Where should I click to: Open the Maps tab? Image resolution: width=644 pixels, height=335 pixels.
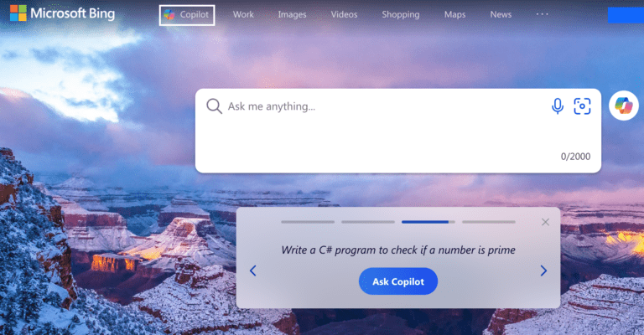454,14
